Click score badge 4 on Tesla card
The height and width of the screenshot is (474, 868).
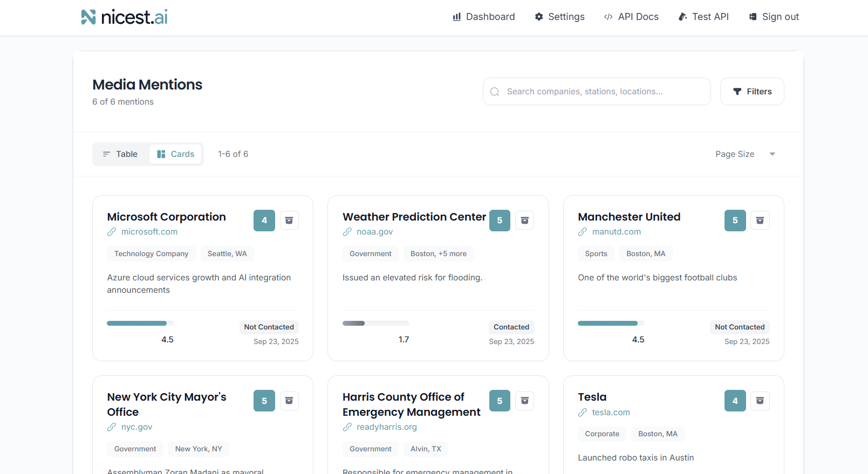735,401
